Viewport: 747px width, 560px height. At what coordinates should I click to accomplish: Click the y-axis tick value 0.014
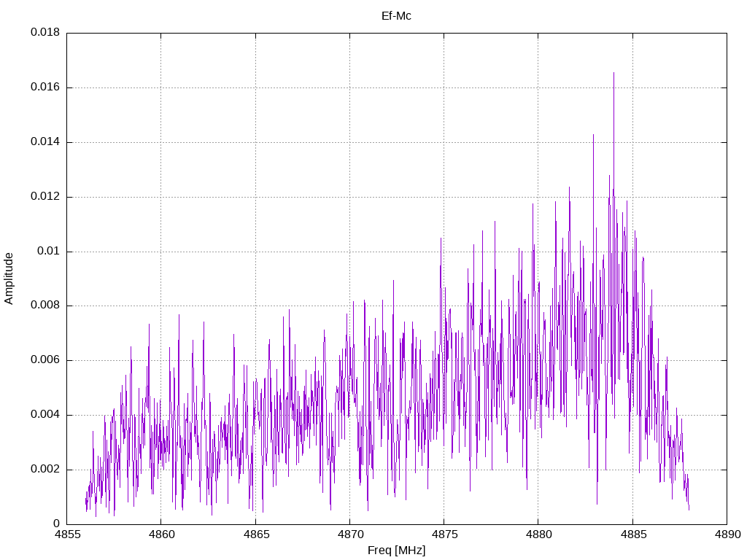(45, 142)
